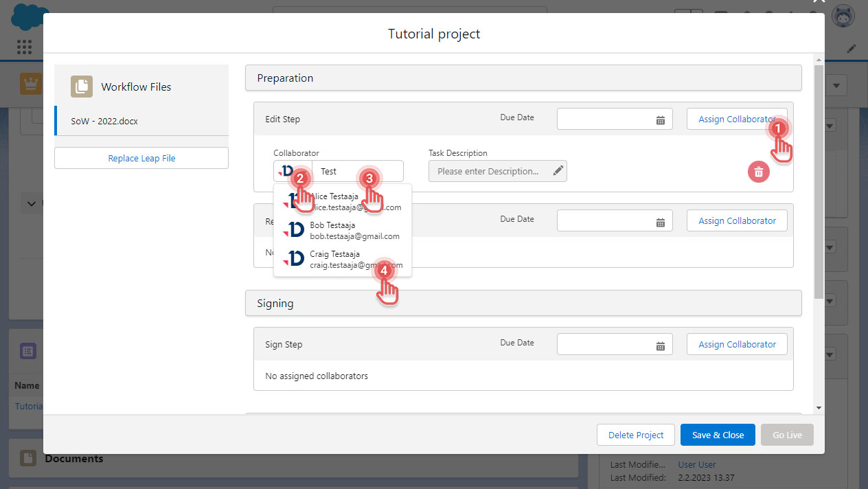Click the Edit Step due date calendar icon
Viewport: 868px width, 489px height.
click(661, 119)
